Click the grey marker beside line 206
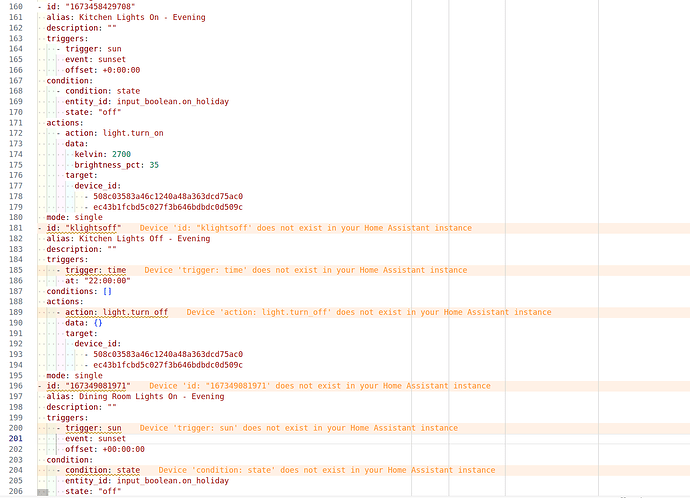Viewport: 690px width, 498px height. point(43,492)
